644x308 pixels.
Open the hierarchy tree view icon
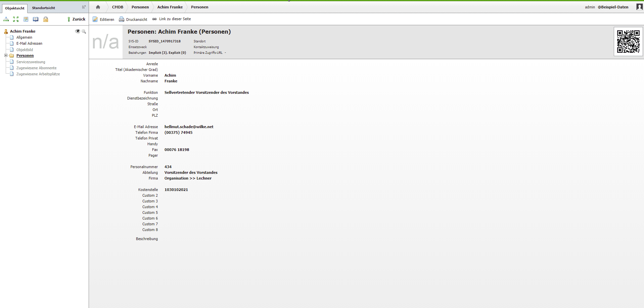[x=6, y=19]
